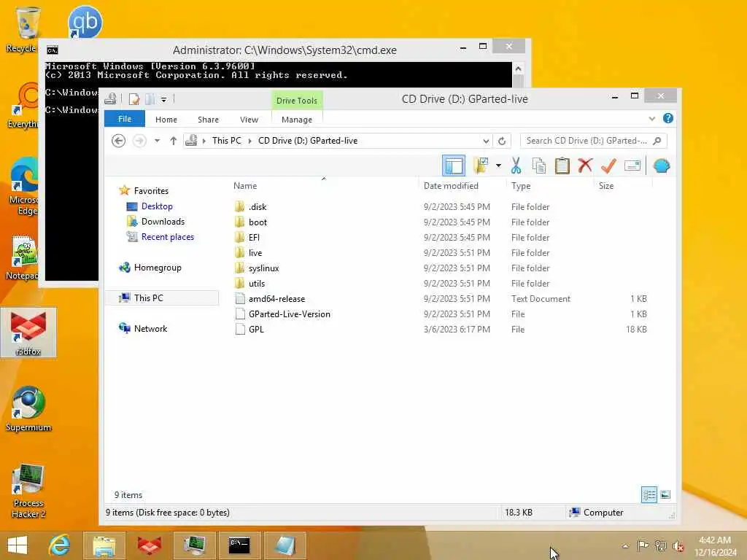Open the Manage ribbon tab

point(297,120)
